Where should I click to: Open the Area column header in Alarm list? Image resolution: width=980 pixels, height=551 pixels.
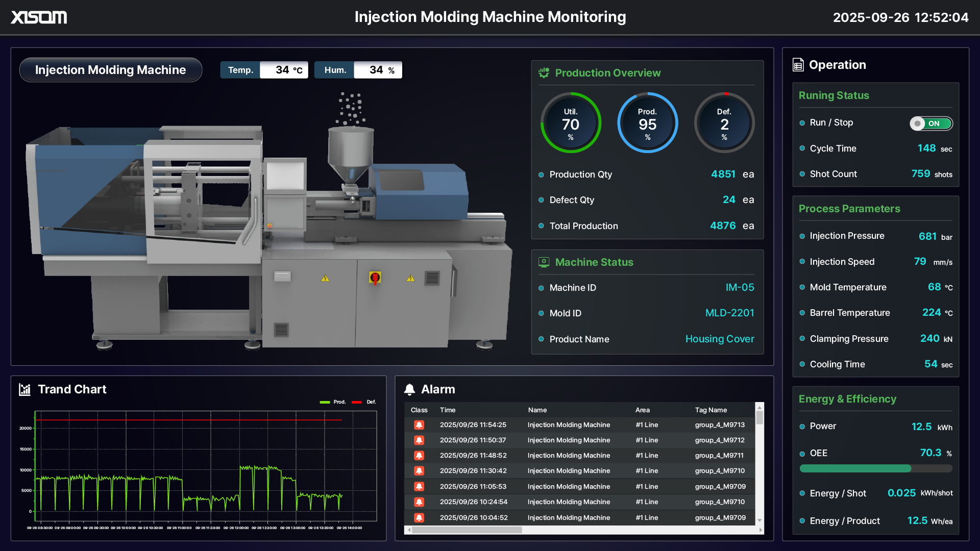coord(642,410)
